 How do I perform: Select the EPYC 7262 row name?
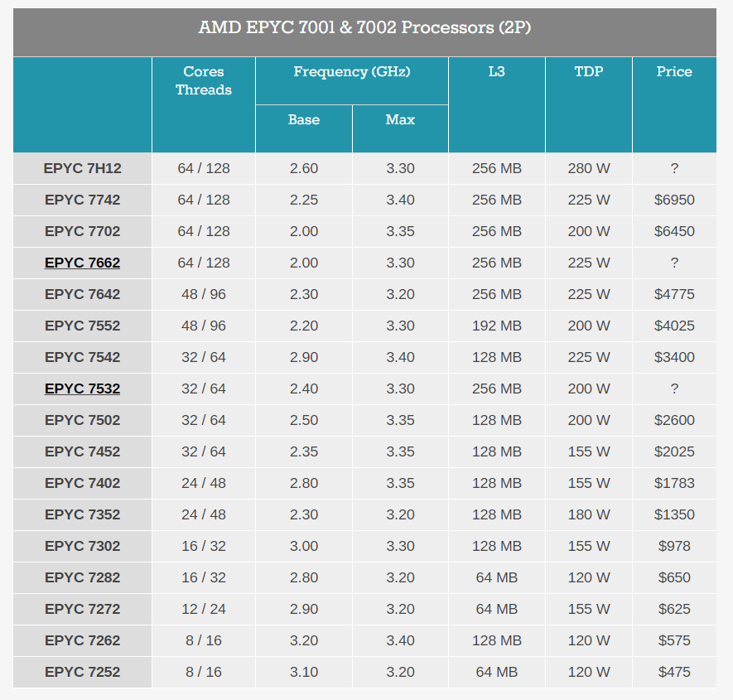point(82,640)
